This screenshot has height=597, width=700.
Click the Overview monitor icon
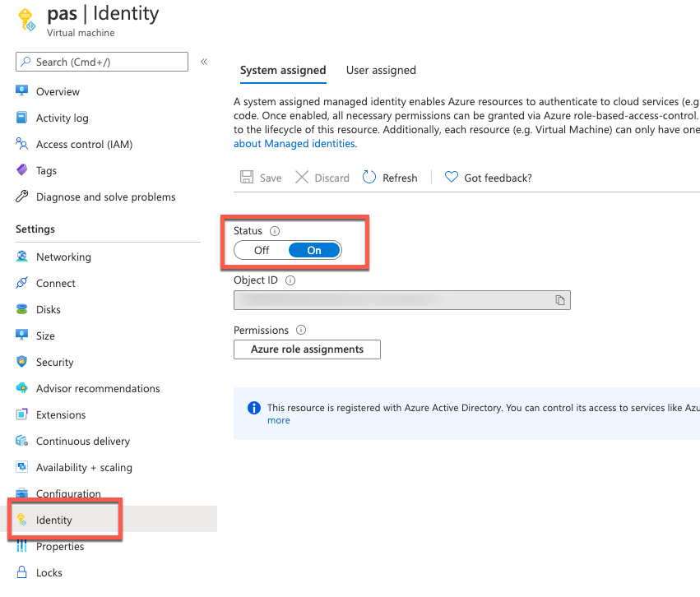(22, 91)
